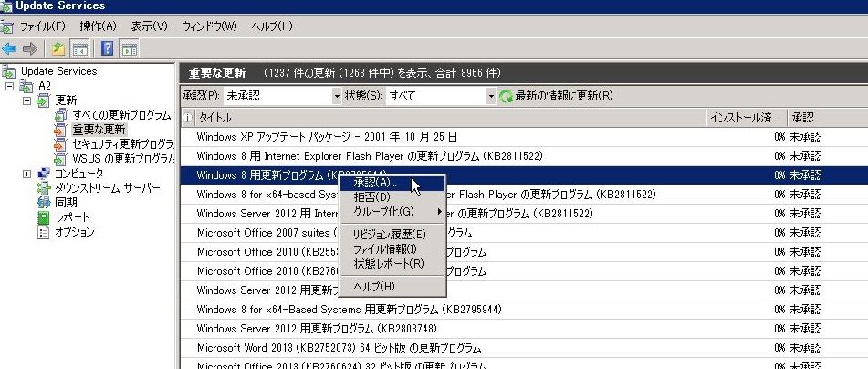The height and width of the screenshot is (369, 868).
Task: Click the A2 server icon
Action: 26,86
